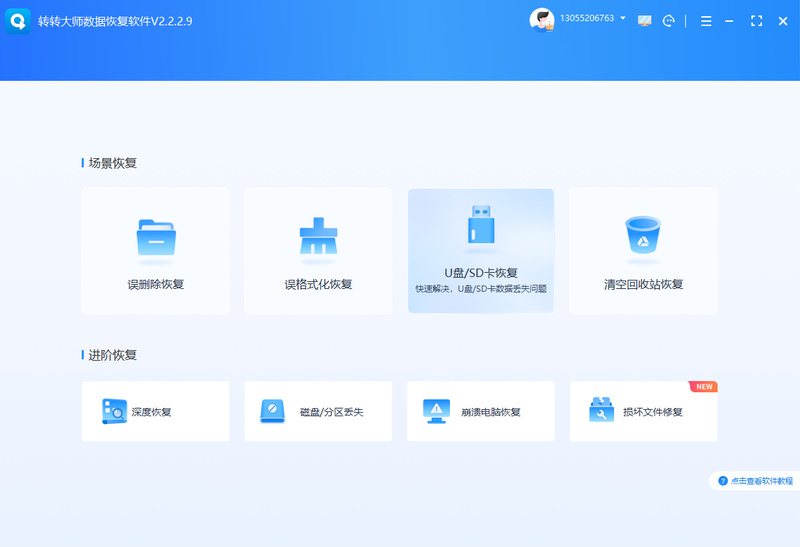Open the hamburger menu
This screenshot has width=800, height=547.
pos(706,21)
